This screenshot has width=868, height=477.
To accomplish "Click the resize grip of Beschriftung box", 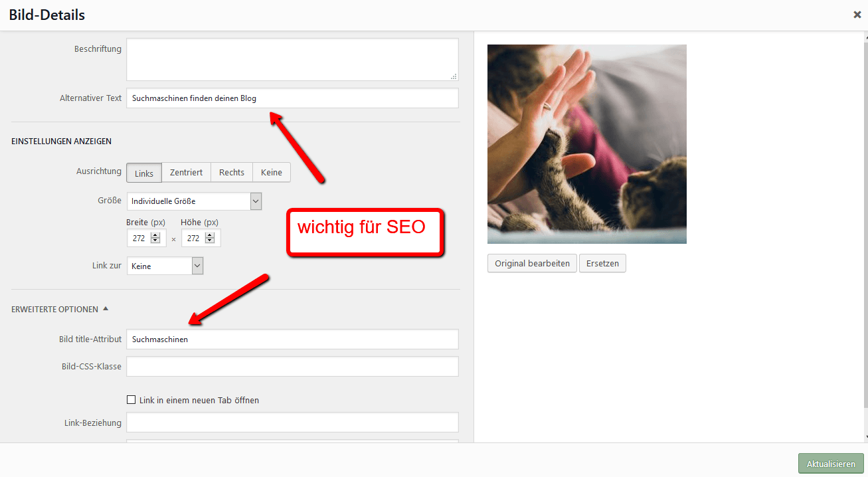I will point(454,77).
